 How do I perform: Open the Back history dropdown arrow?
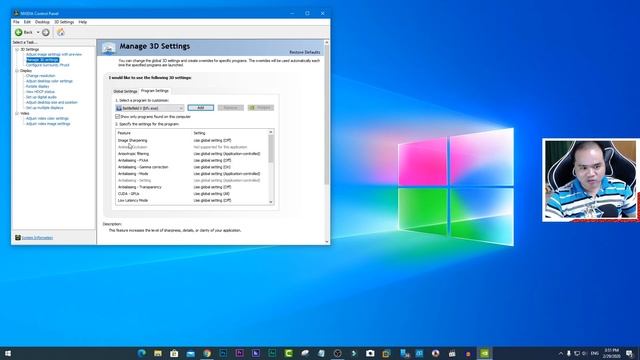coord(38,32)
